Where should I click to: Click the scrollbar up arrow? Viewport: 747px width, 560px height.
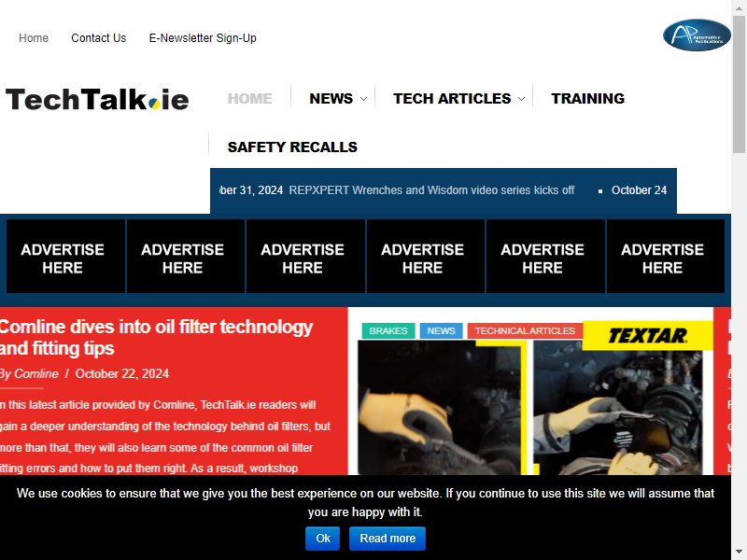739,7
